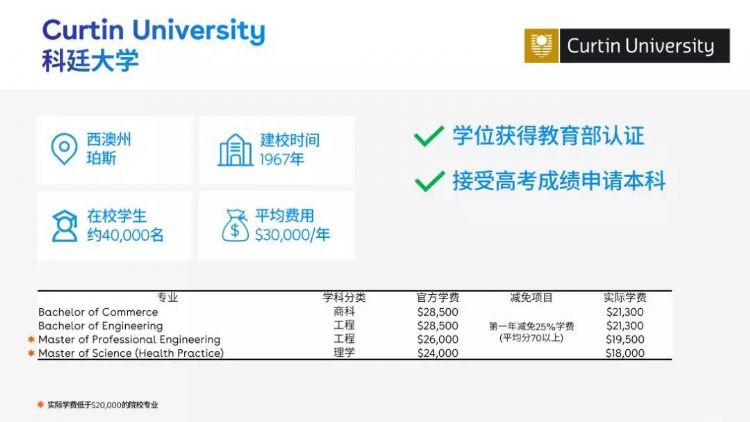Click the 学位获得教育部认证 statement
This screenshot has width=750, height=422.
click(549, 136)
